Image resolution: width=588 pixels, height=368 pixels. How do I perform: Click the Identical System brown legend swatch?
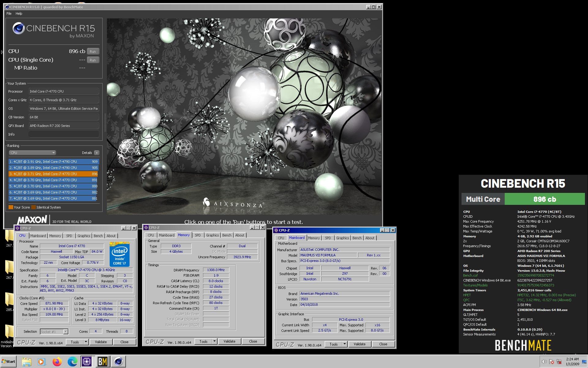[x=33, y=207]
